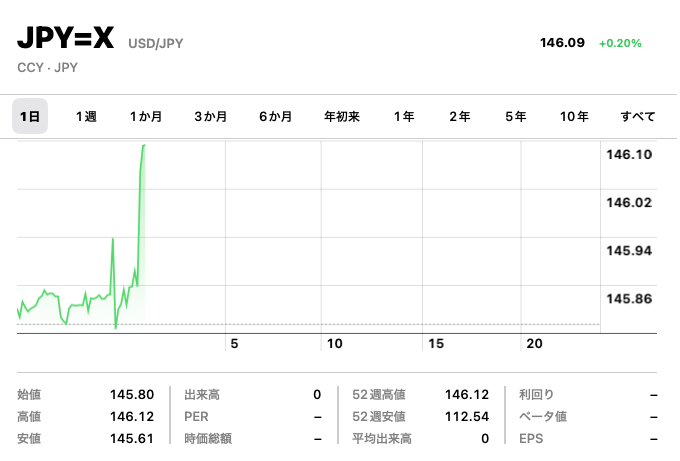Show the 1か月 chart range
The width and height of the screenshot is (680, 461).
click(x=146, y=117)
